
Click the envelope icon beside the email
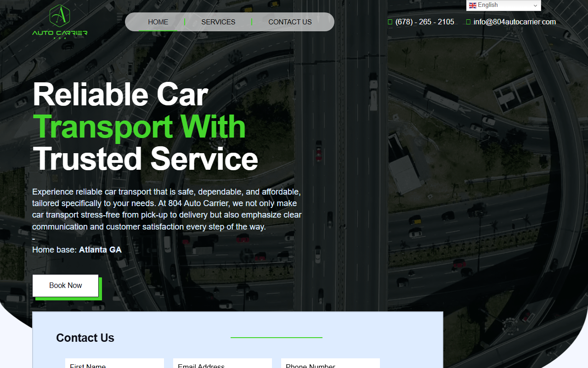[468, 22]
